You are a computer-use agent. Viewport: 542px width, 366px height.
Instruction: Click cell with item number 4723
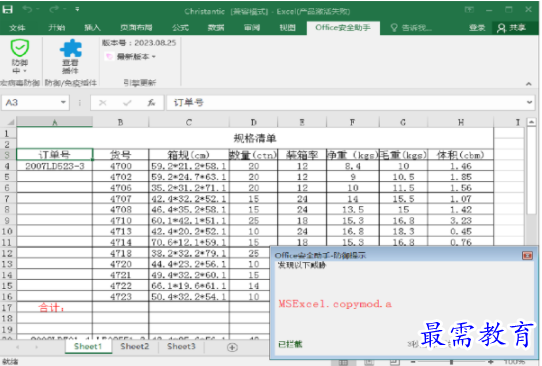click(x=120, y=297)
